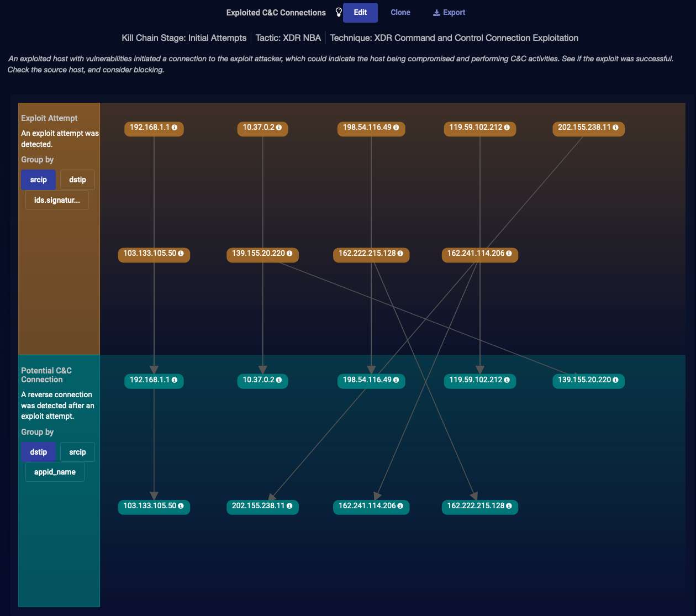The image size is (696, 616).
Task: Click info icon on orange 192.168.1.1 node
Action: (175, 128)
